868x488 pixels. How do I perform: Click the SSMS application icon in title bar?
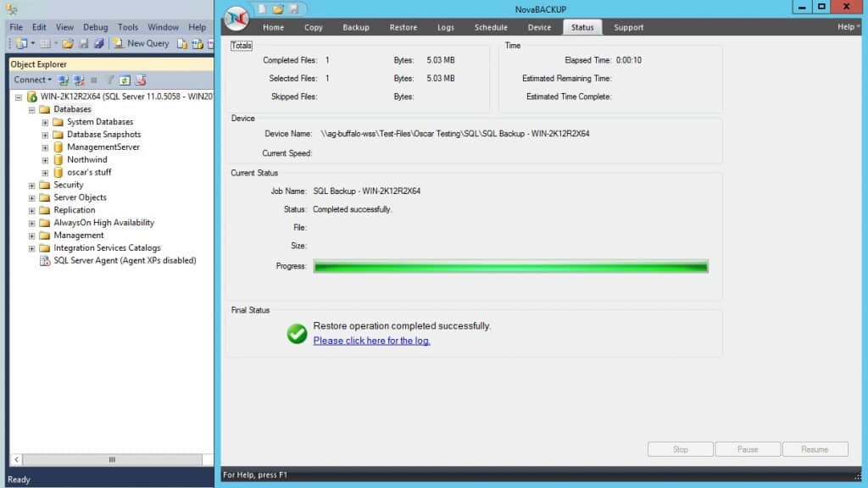(12, 9)
